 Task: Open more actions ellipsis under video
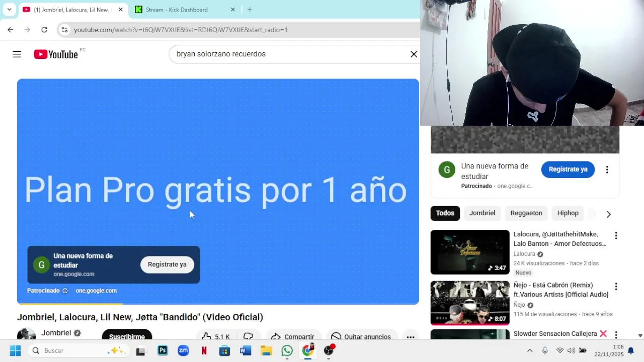click(411, 336)
